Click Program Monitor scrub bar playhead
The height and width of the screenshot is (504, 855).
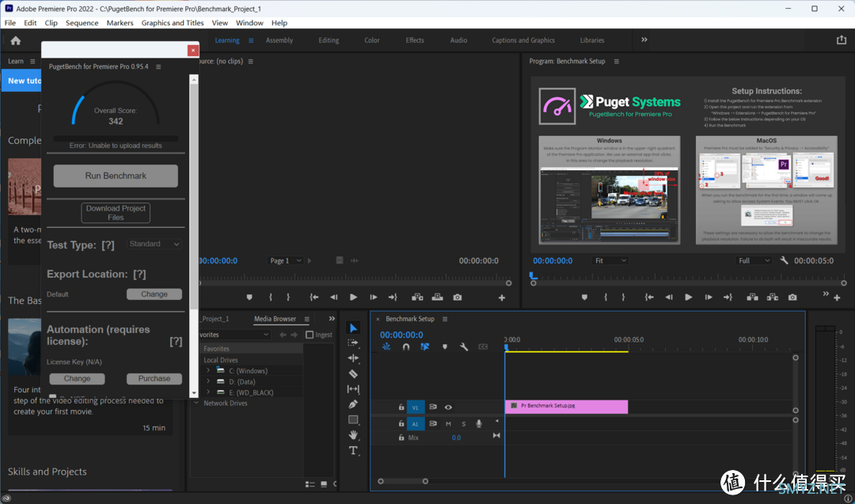(x=534, y=277)
